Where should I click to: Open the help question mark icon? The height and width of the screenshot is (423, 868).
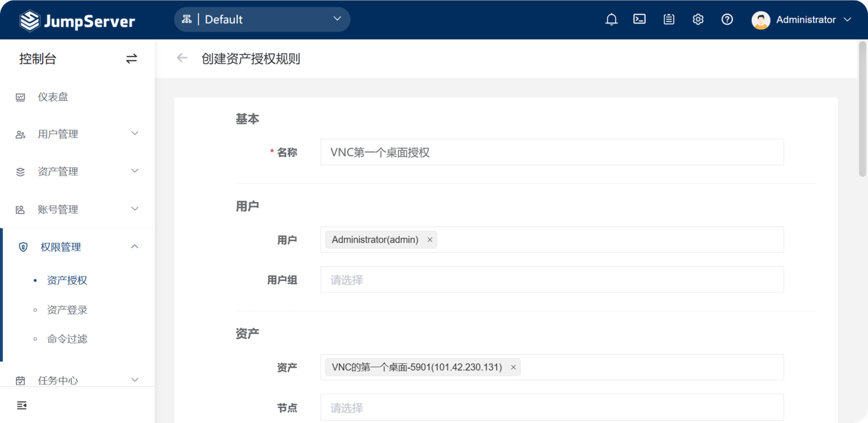click(727, 20)
